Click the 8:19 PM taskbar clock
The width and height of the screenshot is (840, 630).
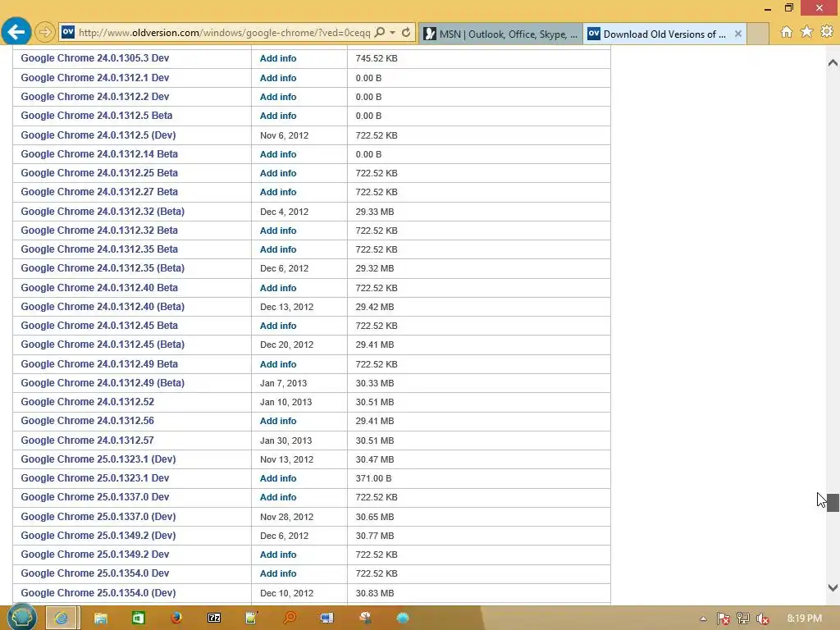pos(804,619)
